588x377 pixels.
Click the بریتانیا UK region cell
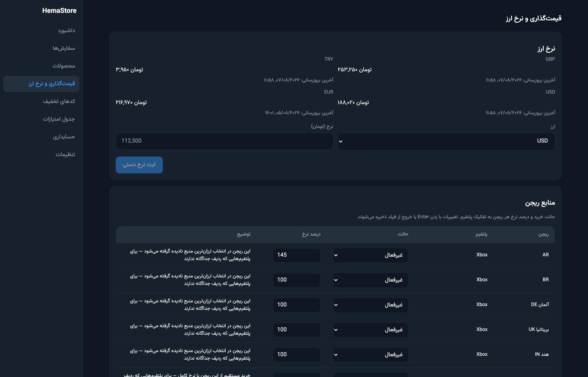(x=538, y=330)
